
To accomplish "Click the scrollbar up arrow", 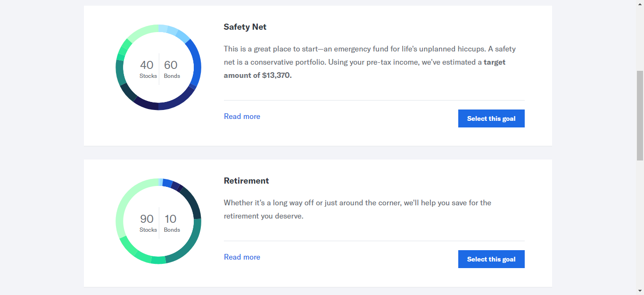I will pyautogui.click(x=640, y=4).
